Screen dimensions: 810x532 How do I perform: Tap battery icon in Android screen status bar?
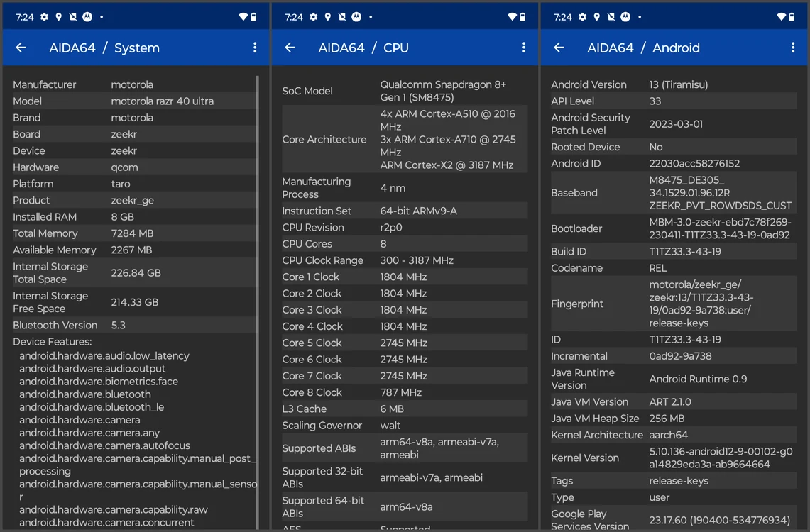point(792,17)
